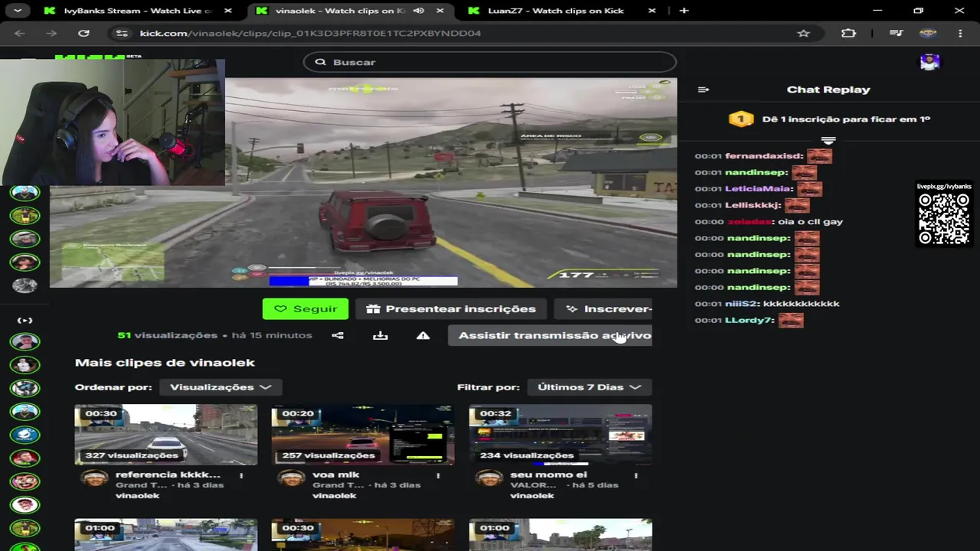This screenshot has width=980, height=551.
Task: Open the Últimos 7 Dias filter dropdown
Action: coord(590,387)
